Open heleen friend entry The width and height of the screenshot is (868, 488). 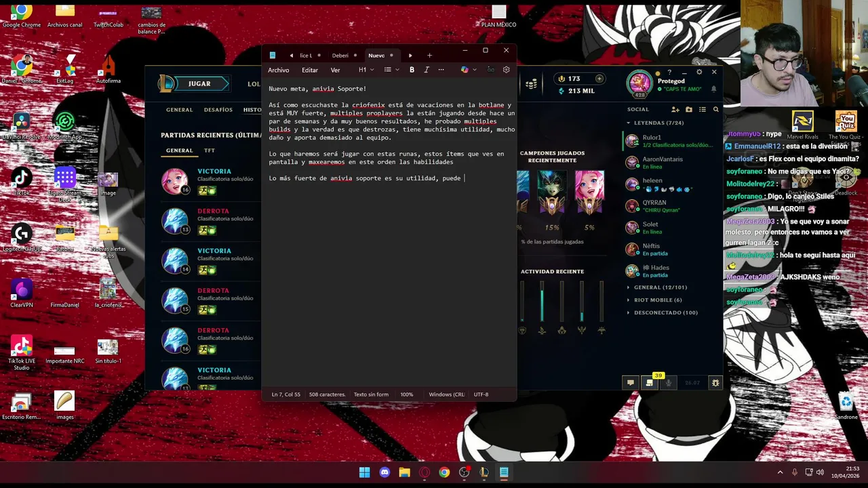click(671, 184)
